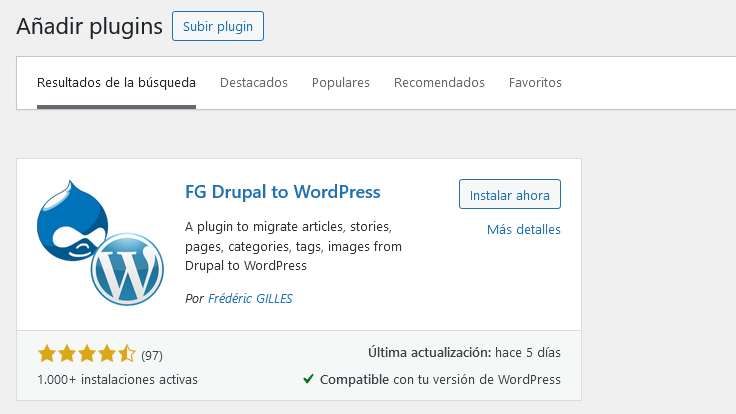736x414 pixels.
Task: Open the FG Drupal to WordPress title link
Action: pos(283,192)
